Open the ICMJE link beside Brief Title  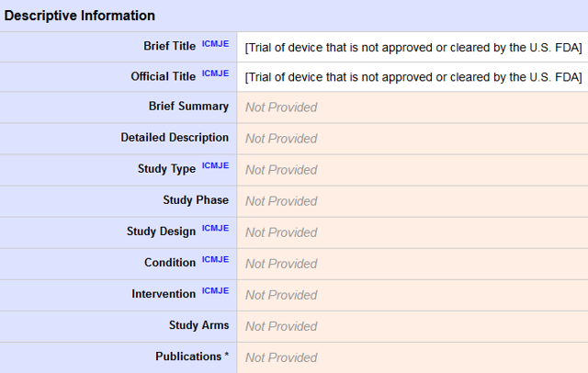[215, 44]
